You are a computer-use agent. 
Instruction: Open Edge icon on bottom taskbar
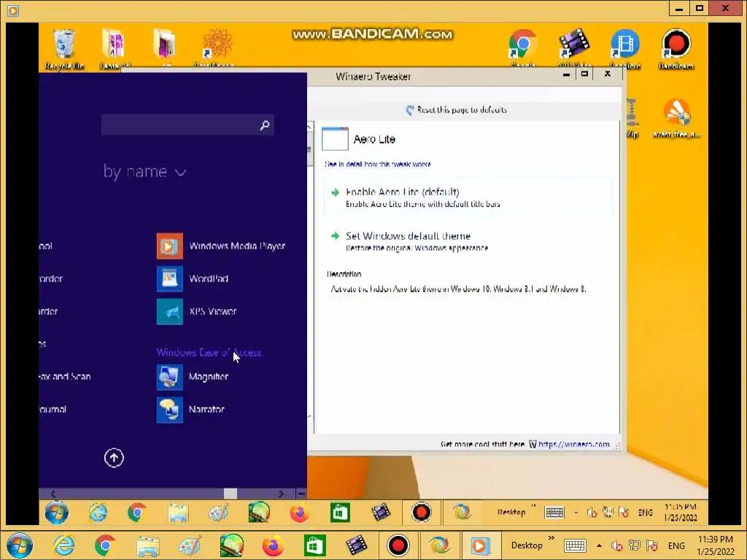[439, 545]
